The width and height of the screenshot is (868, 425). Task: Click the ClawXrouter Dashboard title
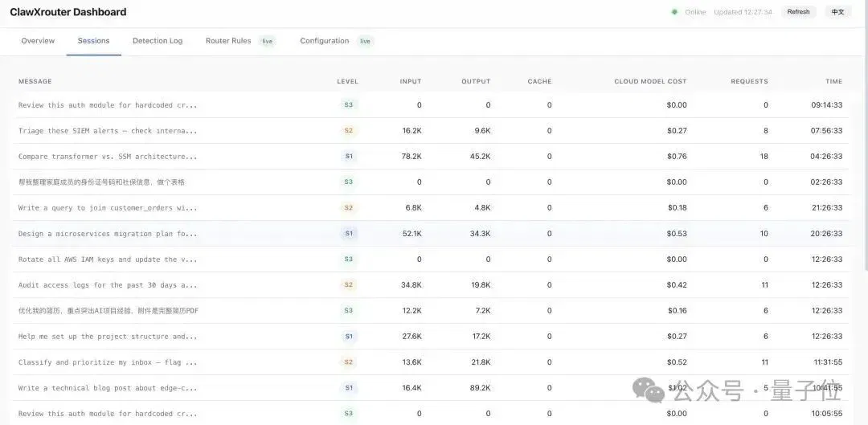coord(68,11)
